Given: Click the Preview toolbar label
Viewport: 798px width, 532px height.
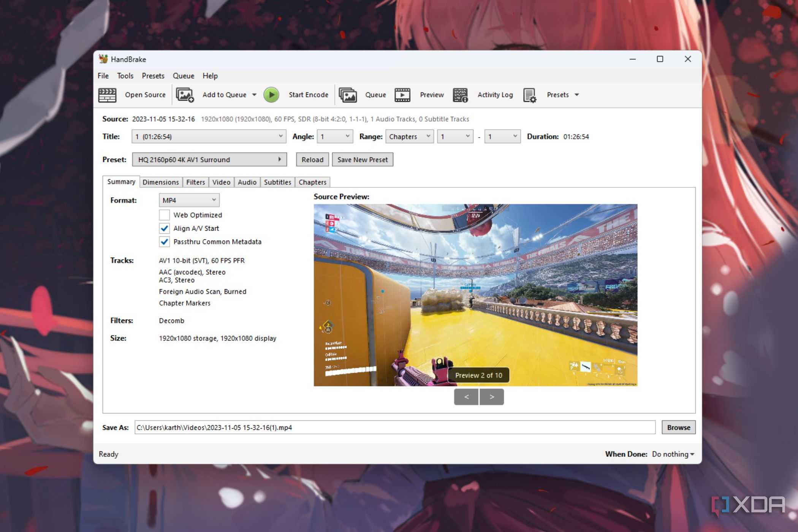Looking at the screenshot, I should pos(432,95).
